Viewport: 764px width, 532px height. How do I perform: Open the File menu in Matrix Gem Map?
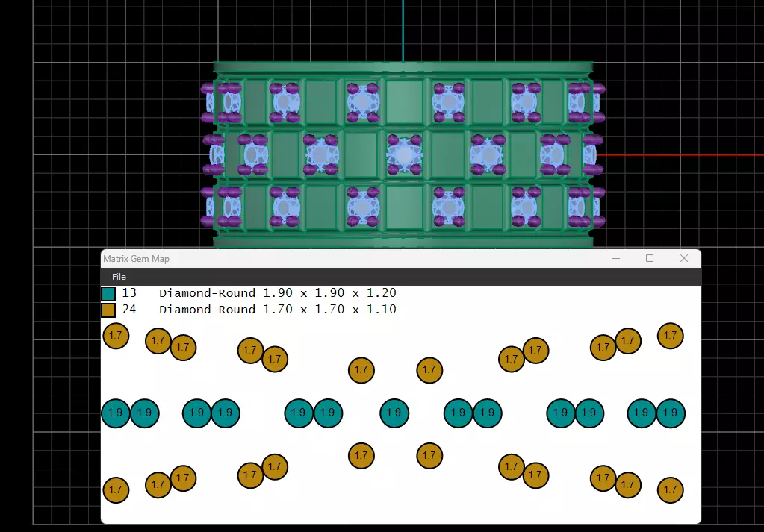coord(119,277)
